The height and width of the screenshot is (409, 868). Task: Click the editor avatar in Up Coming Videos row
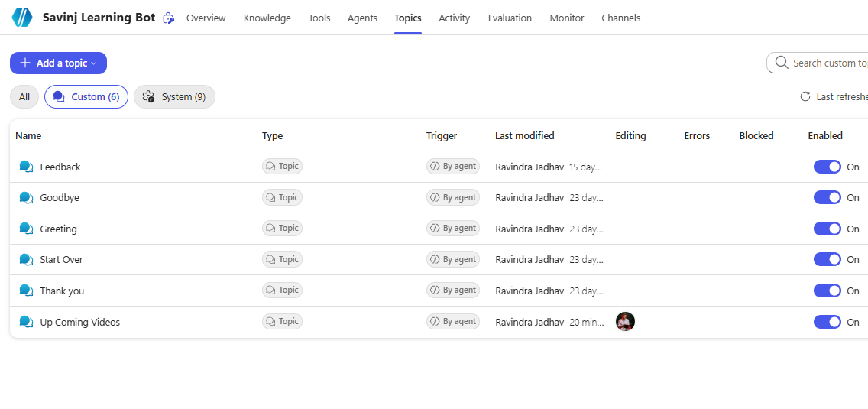(x=625, y=321)
